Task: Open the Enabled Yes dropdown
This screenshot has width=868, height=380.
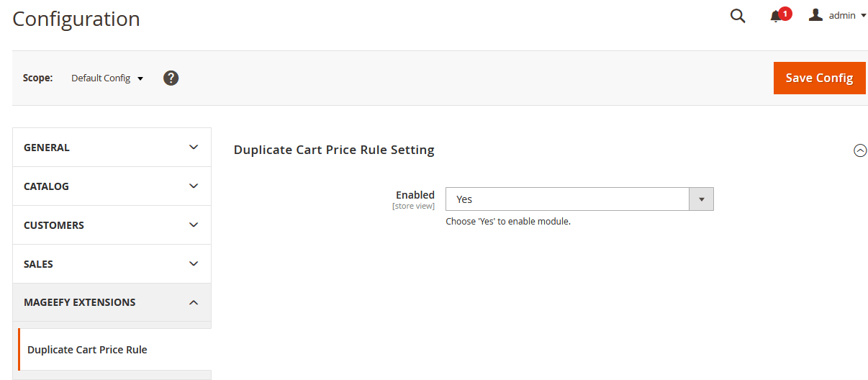Action: tap(567, 199)
